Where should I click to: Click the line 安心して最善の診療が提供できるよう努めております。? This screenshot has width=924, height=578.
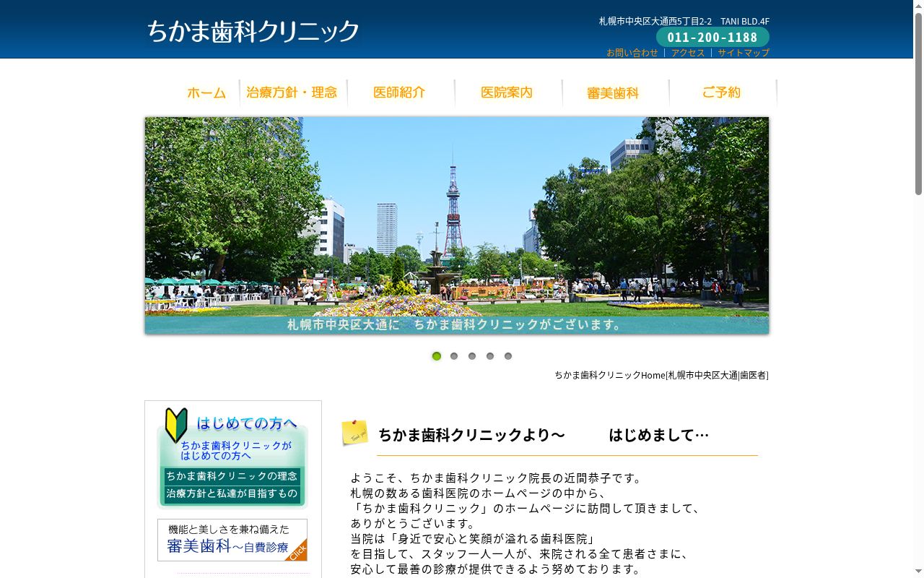coord(497,569)
